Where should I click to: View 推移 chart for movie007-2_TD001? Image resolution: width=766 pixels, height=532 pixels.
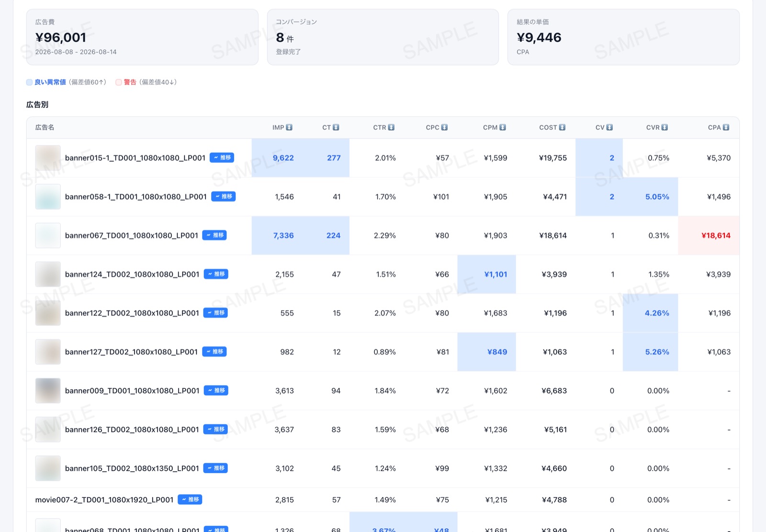click(190, 499)
